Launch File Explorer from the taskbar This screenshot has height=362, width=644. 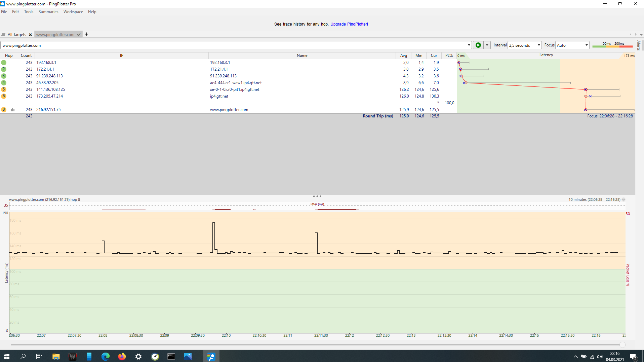[56, 356]
